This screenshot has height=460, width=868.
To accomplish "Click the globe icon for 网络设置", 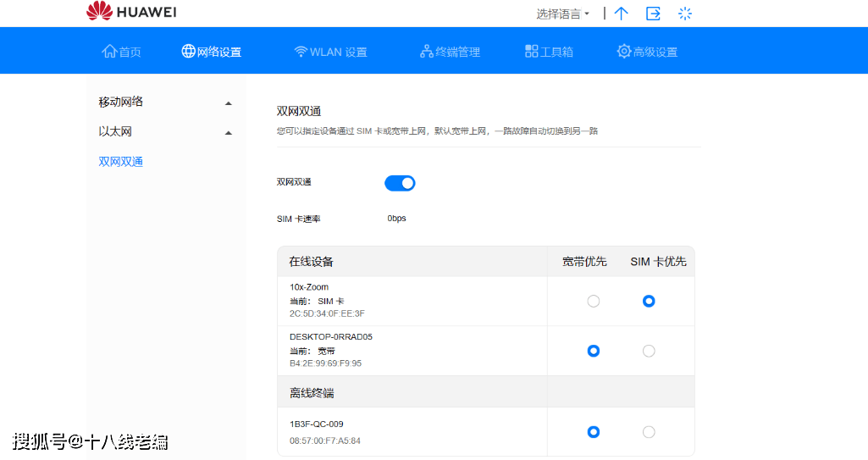I will click(x=188, y=52).
